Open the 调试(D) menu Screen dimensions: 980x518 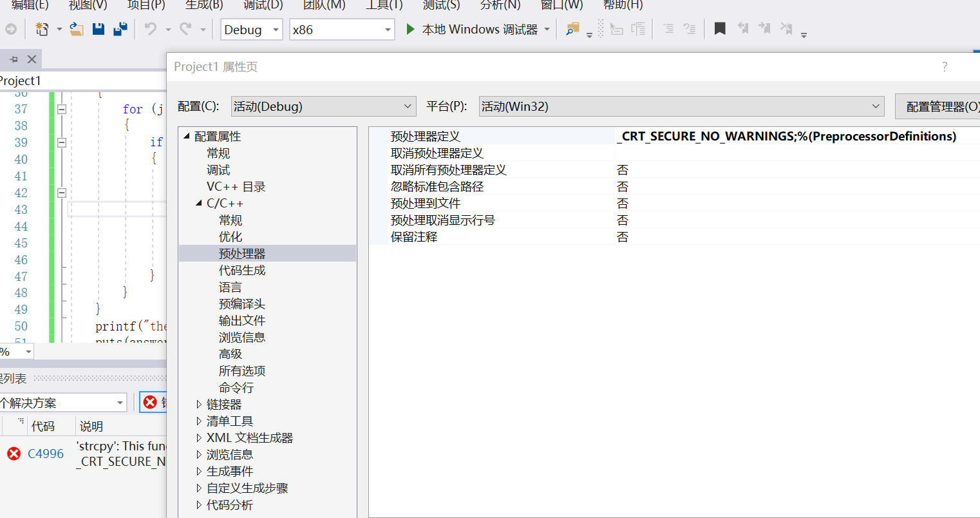[x=262, y=6]
